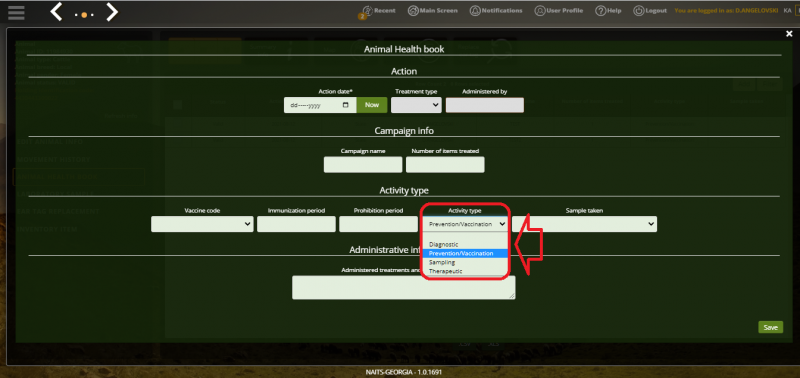
Task: Focus the Administered by field
Action: (x=485, y=105)
